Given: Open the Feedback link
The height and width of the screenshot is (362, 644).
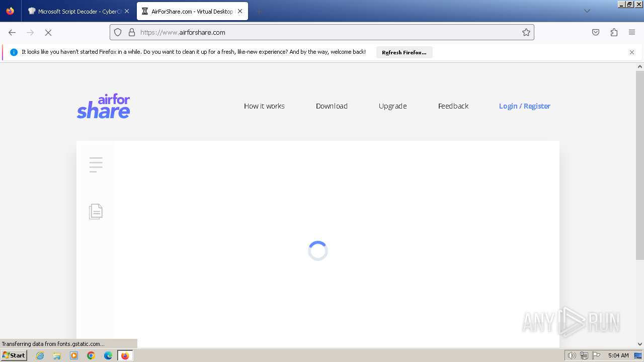Looking at the screenshot, I should pyautogui.click(x=453, y=106).
